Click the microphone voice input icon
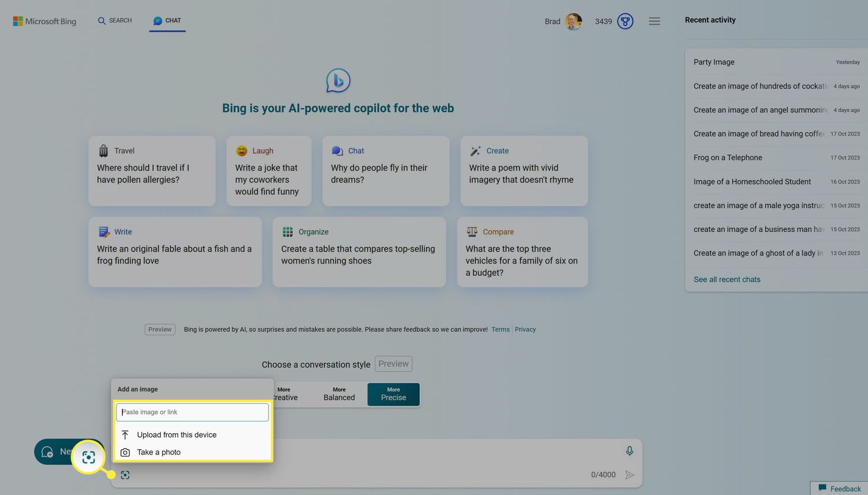This screenshot has height=495, width=868. [x=629, y=451]
